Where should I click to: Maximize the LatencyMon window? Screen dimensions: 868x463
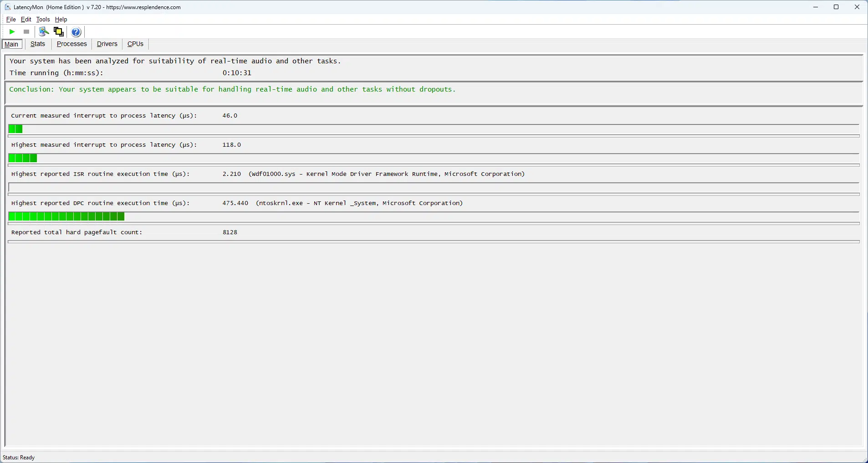(x=836, y=7)
